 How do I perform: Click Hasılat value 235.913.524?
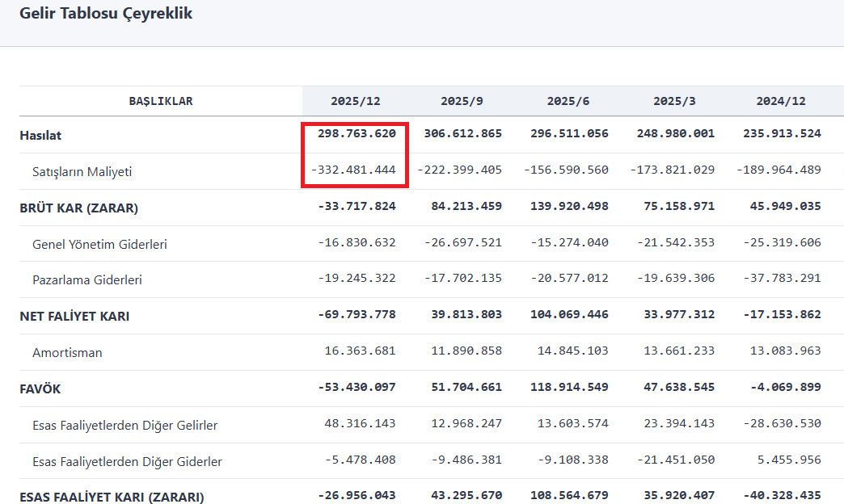(782, 133)
